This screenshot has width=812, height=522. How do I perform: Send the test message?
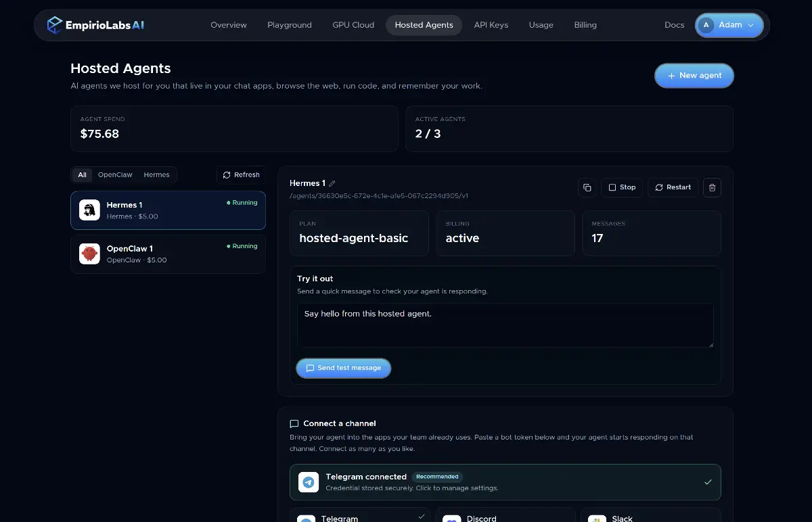tap(344, 368)
